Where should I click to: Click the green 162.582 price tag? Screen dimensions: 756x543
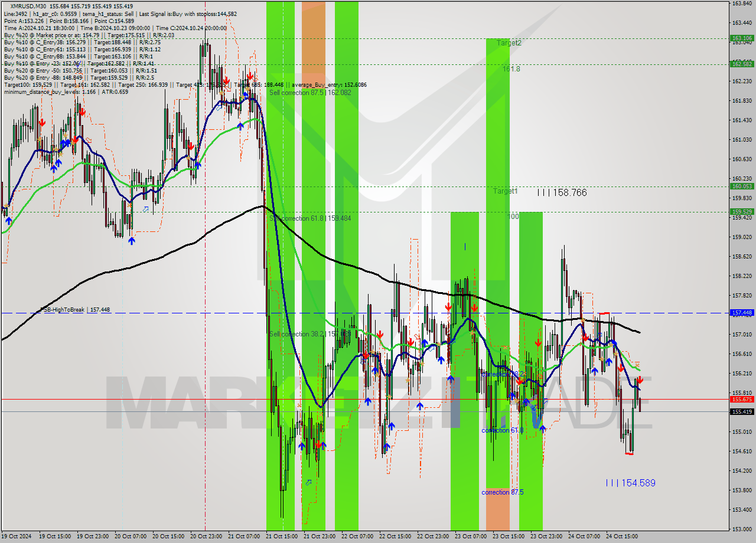click(x=742, y=64)
